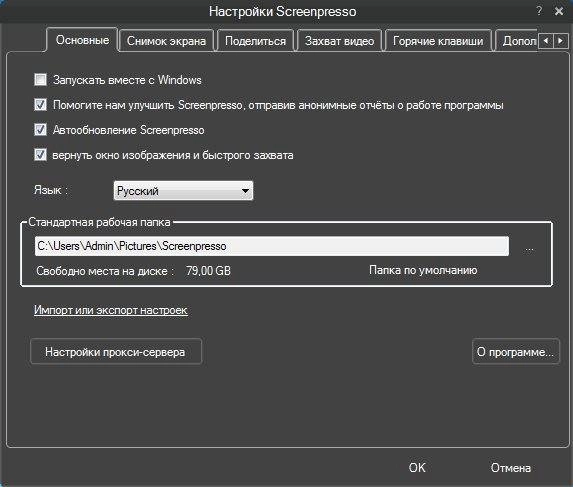Toggle the Автообновление Screenpresso checkbox

pyautogui.click(x=41, y=130)
